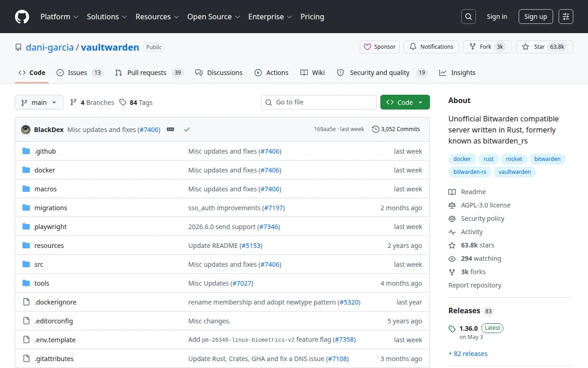Click the .editorconfig file icon
Image resolution: width=588 pixels, height=368 pixels.
26,321
